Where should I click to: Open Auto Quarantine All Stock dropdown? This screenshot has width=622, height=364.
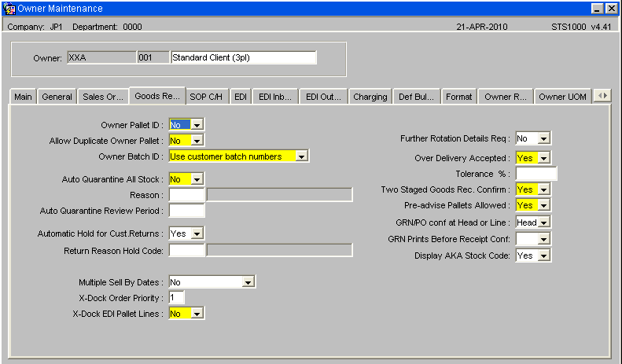tap(197, 179)
